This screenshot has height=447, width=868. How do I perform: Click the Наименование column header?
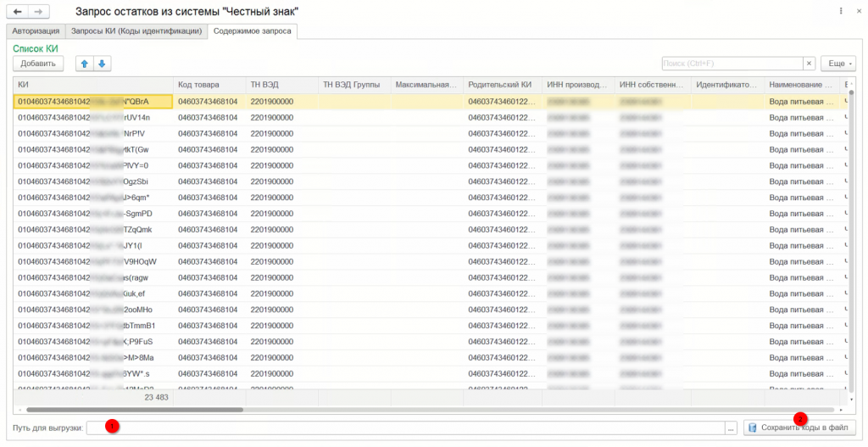[803, 85]
